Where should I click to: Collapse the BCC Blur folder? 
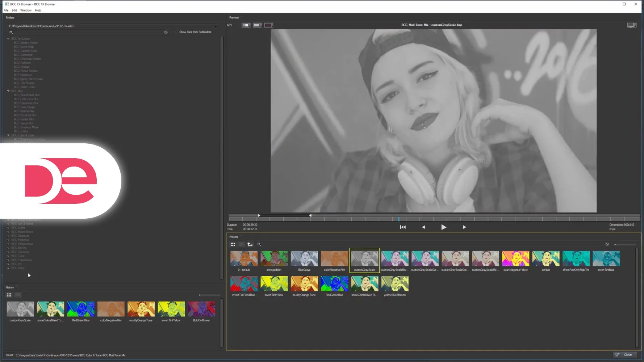[8, 91]
